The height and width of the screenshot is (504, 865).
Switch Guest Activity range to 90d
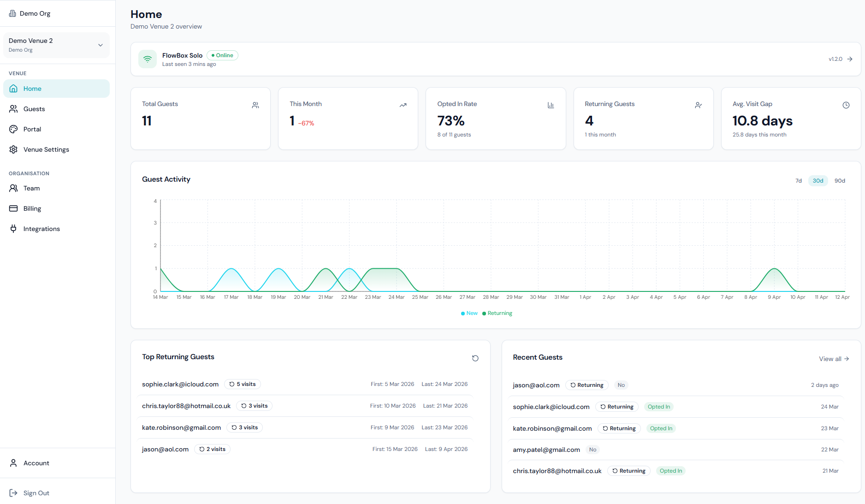tap(840, 181)
